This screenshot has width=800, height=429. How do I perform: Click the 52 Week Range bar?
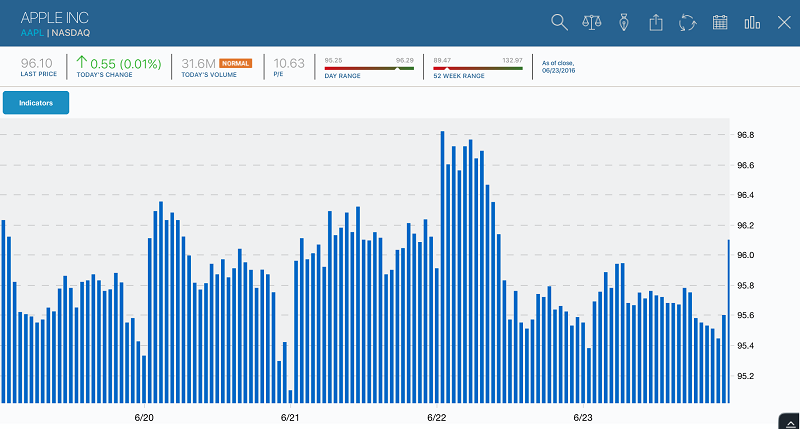point(478,68)
